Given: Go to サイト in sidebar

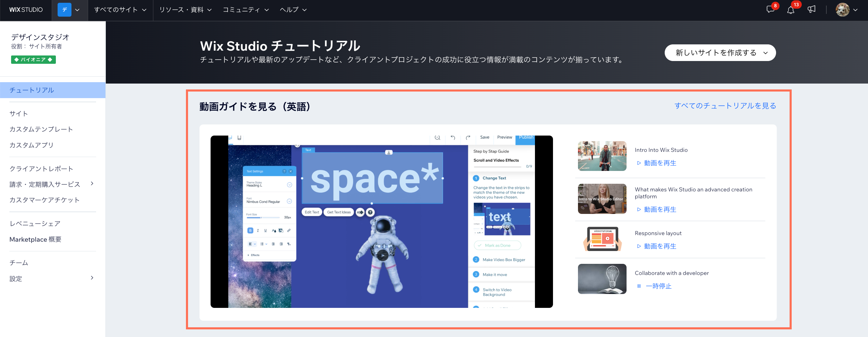Looking at the screenshot, I should coord(19,114).
